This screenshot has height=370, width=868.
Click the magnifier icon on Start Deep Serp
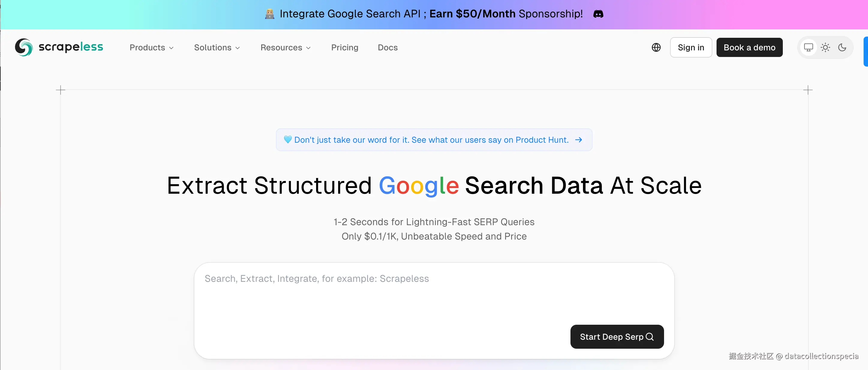coord(649,337)
